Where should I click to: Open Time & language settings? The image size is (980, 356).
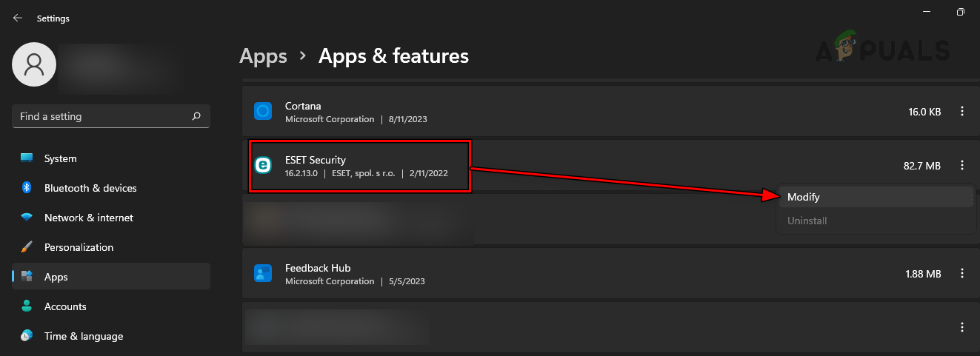click(83, 336)
